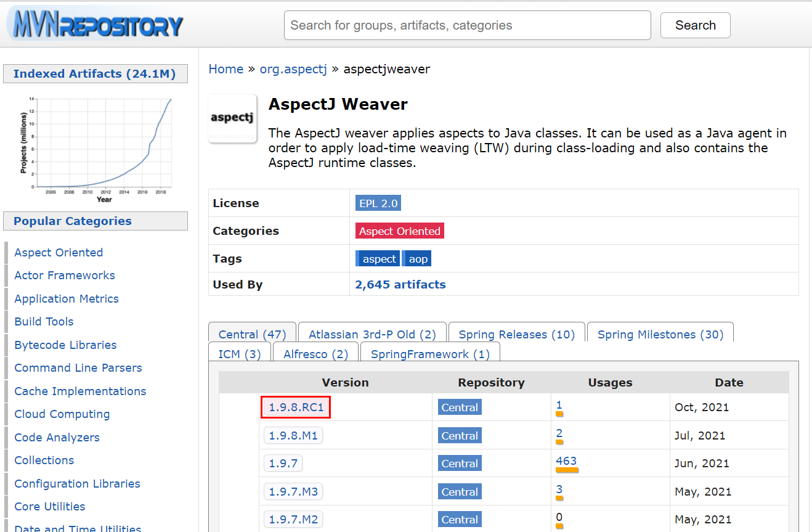Click the aspect tag
Image resolution: width=812 pixels, height=532 pixels.
pos(378,259)
